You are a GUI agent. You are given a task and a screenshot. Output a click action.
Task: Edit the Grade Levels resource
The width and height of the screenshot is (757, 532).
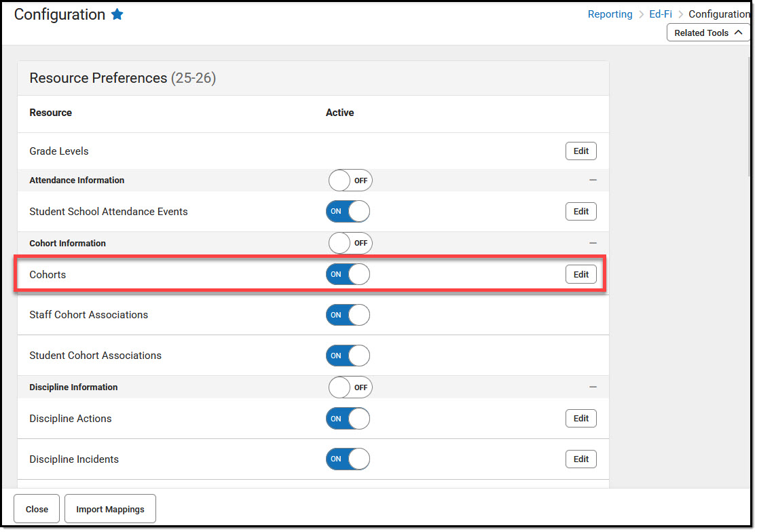(580, 151)
